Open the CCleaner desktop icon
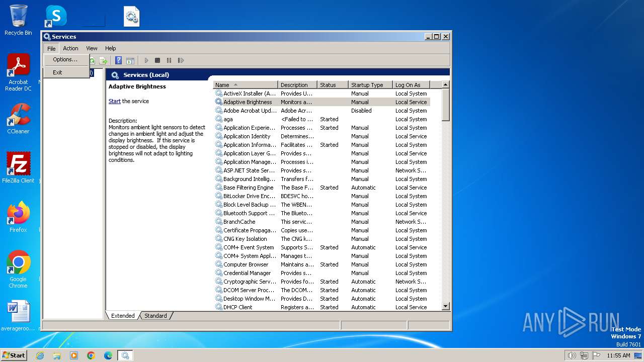Image resolution: width=644 pixels, height=362 pixels. pos(18,119)
